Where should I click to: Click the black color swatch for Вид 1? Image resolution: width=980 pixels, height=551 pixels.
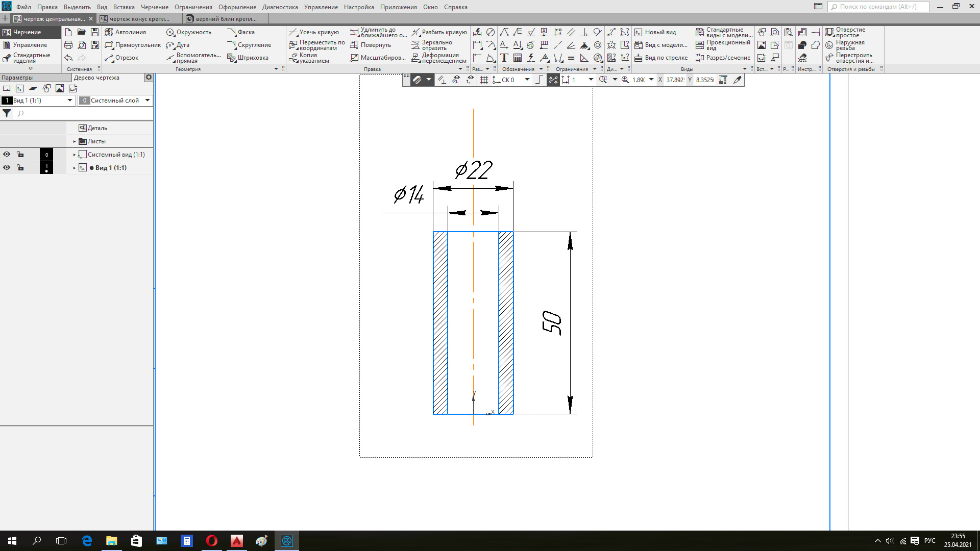tap(46, 167)
